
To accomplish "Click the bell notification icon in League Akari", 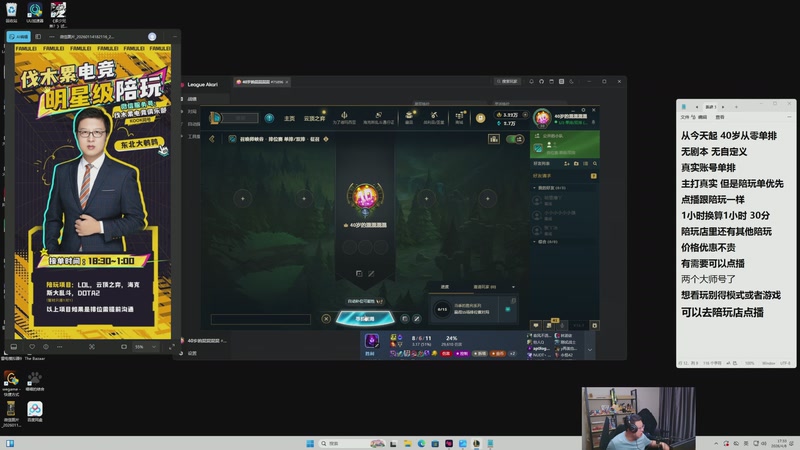I will pos(531,82).
